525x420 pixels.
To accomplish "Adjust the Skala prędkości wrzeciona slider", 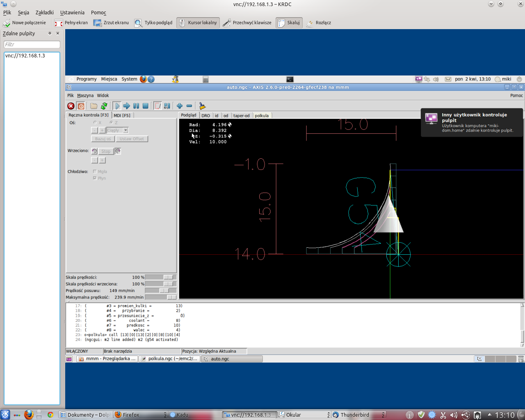I will click(161, 284).
